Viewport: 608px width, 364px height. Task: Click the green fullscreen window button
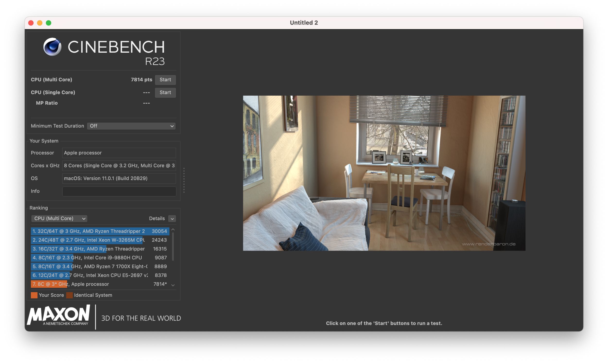(49, 23)
